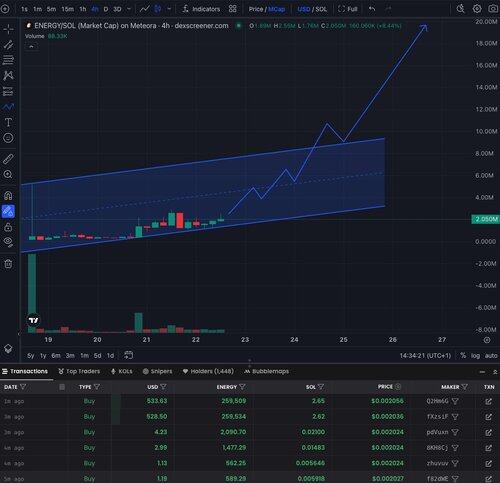Toggle hide all drawings eye icon
This screenshot has width=500, height=483.
(8, 242)
